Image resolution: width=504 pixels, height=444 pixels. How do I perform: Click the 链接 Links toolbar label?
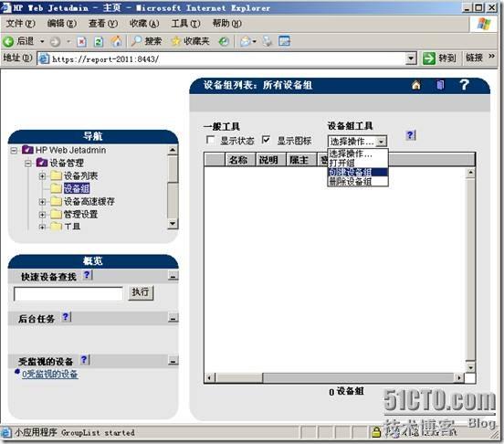pos(474,58)
